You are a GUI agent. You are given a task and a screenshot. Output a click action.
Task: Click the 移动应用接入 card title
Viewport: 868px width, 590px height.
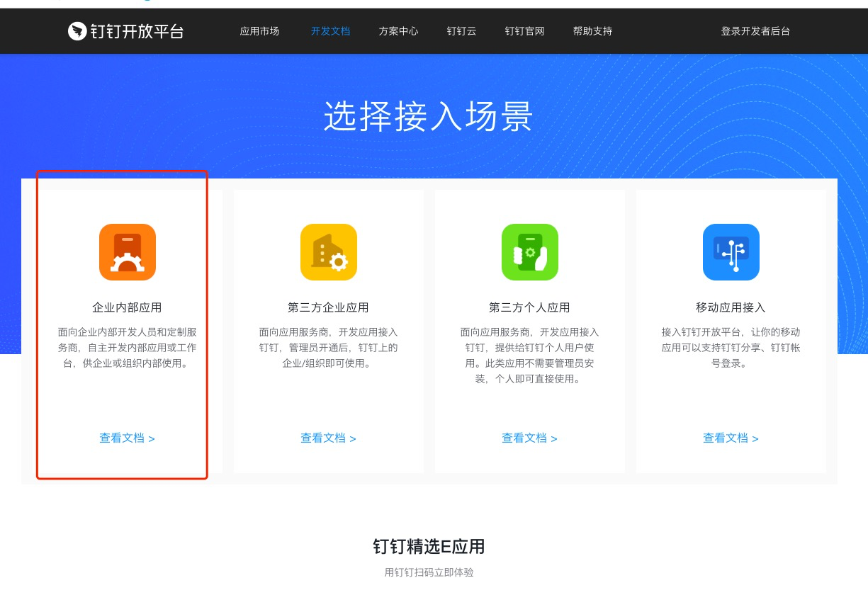731,307
